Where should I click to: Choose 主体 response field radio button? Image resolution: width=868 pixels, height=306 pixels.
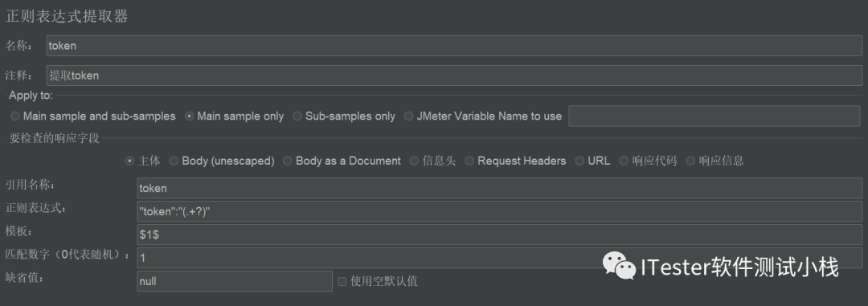(129, 161)
